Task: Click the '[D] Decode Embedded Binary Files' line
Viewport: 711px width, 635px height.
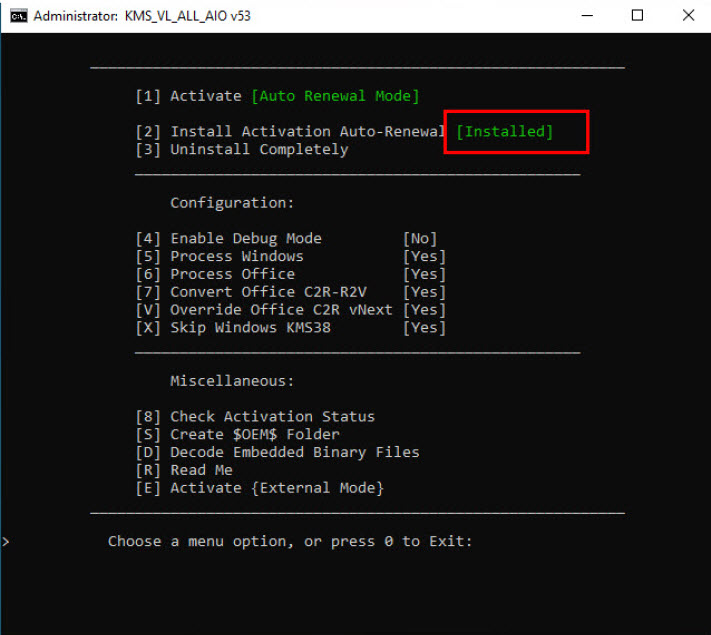Action: [278, 452]
